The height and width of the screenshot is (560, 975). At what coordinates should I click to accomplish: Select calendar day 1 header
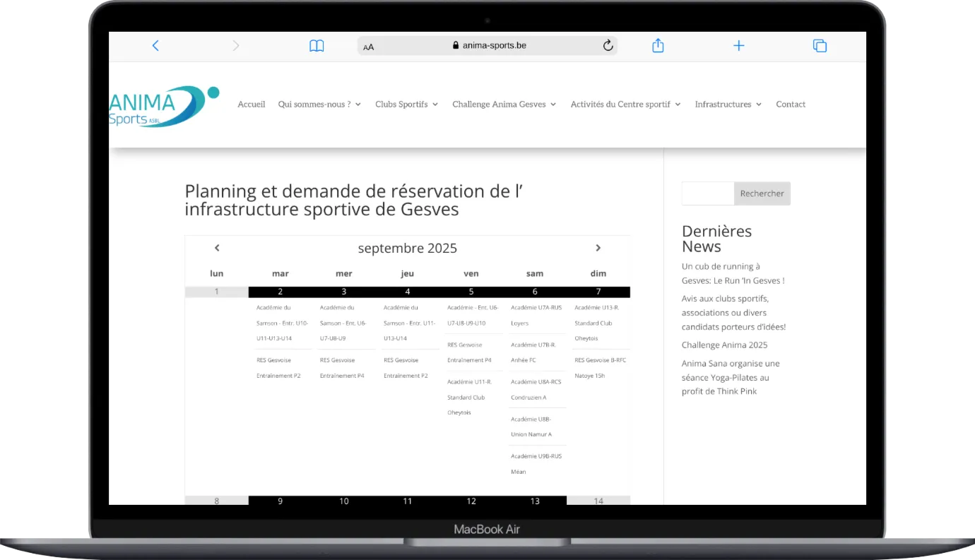(217, 292)
